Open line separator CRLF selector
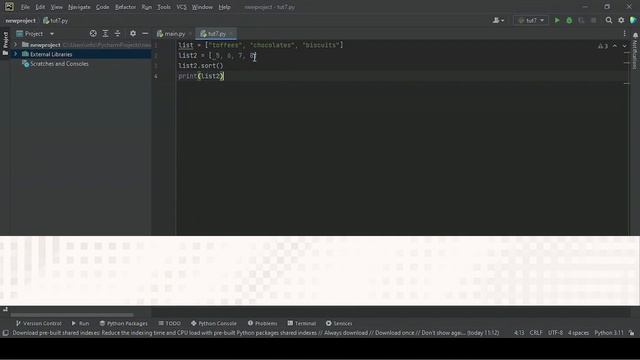Viewport: 640px width, 360px height. 536,333
